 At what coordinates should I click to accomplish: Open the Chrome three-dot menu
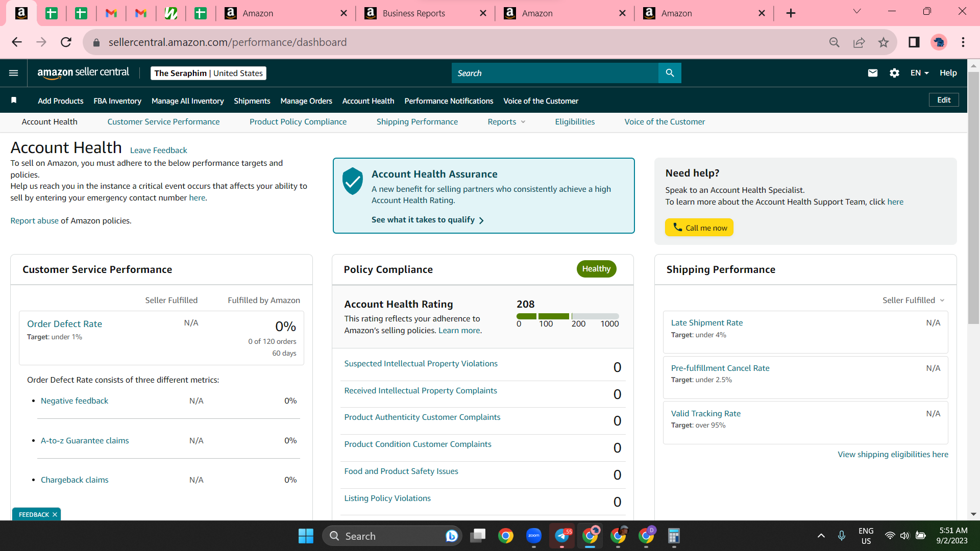(x=963, y=42)
